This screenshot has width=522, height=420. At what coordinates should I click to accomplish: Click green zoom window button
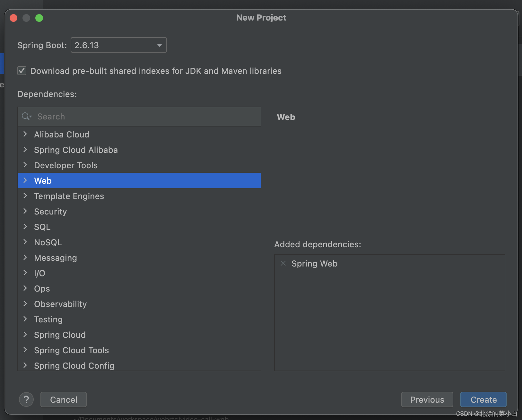pyautogui.click(x=39, y=18)
